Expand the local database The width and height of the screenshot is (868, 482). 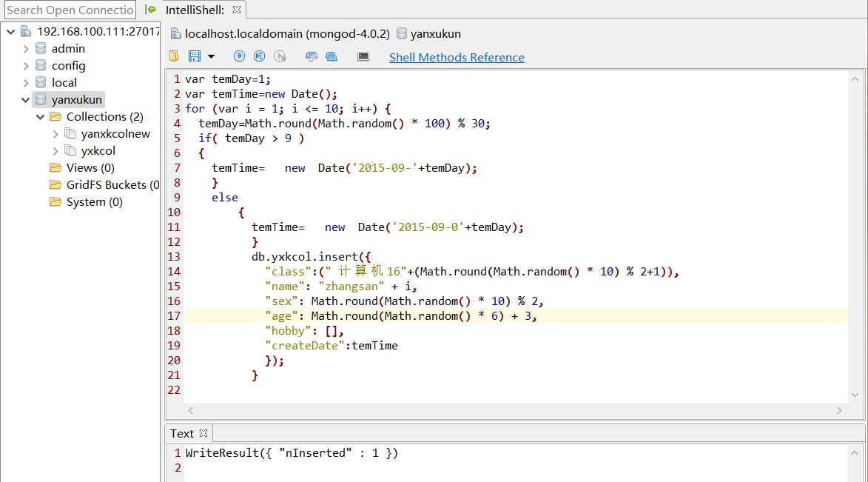tap(25, 82)
